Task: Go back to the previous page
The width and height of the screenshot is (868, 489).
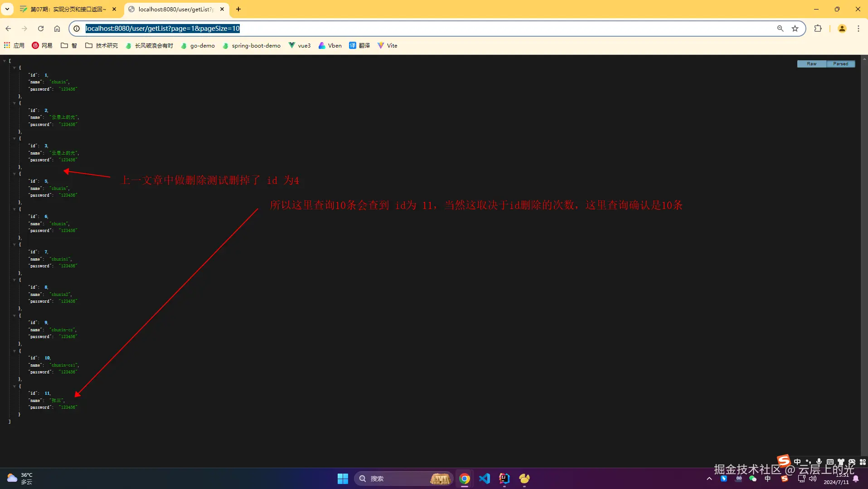Action: click(8, 29)
